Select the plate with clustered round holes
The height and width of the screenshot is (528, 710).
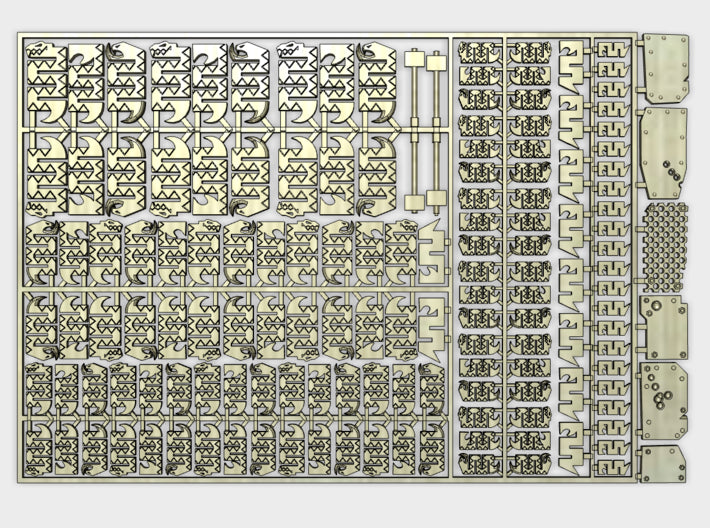[x=663, y=401]
